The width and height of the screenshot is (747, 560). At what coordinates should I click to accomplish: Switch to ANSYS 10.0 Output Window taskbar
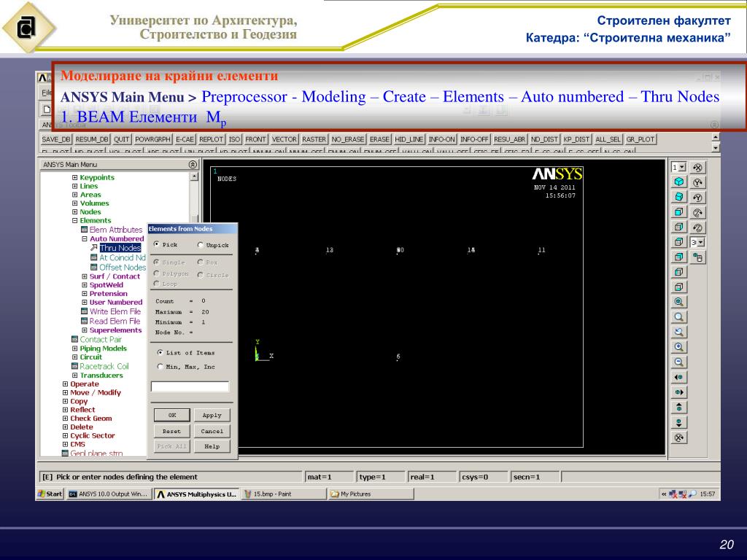click(x=108, y=494)
